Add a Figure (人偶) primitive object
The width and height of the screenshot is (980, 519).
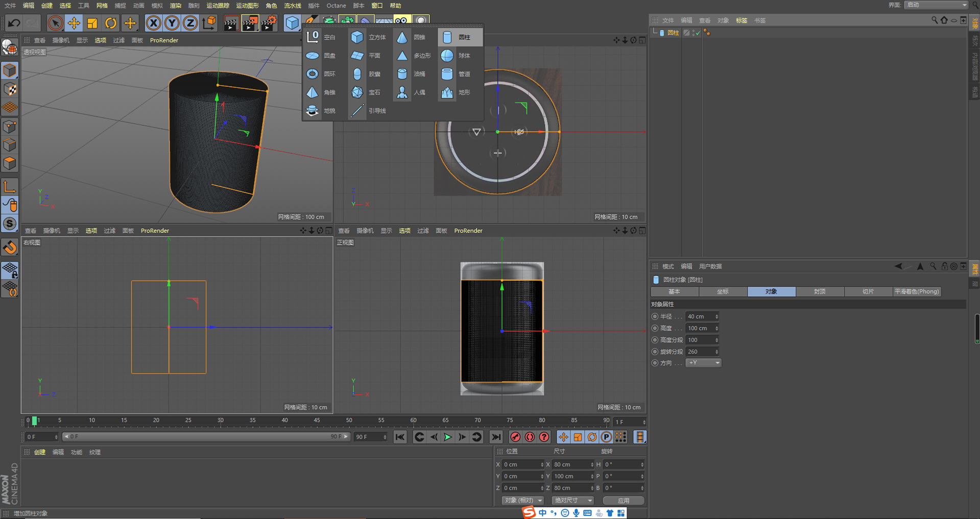(x=402, y=92)
